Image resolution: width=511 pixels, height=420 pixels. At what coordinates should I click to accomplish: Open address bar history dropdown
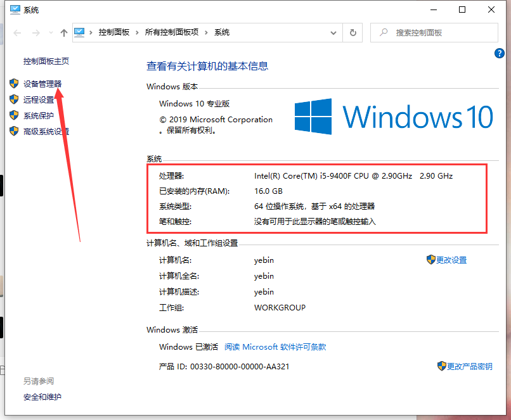point(333,33)
